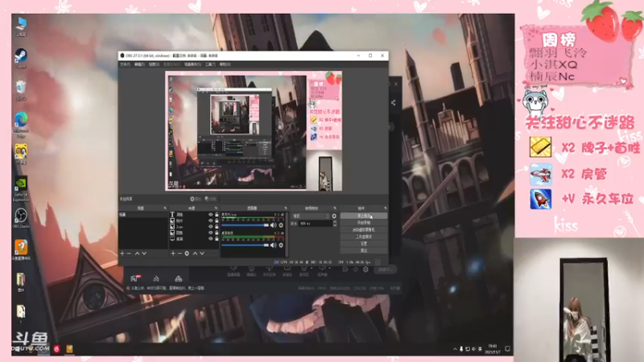Open the OBS Studio desktop shortcut

coord(21,219)
